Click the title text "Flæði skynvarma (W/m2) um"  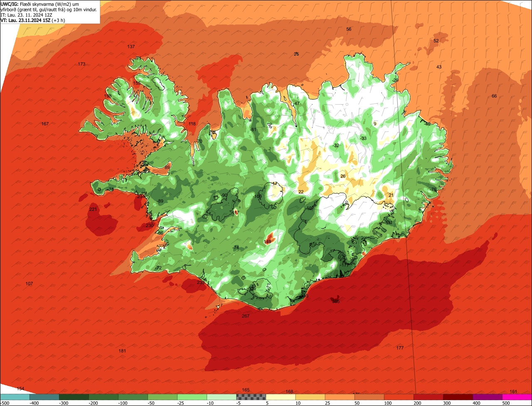[49, 4]
